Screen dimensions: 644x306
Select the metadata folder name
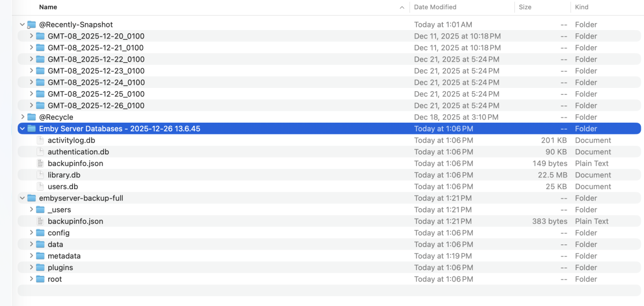tap(64, 256)
